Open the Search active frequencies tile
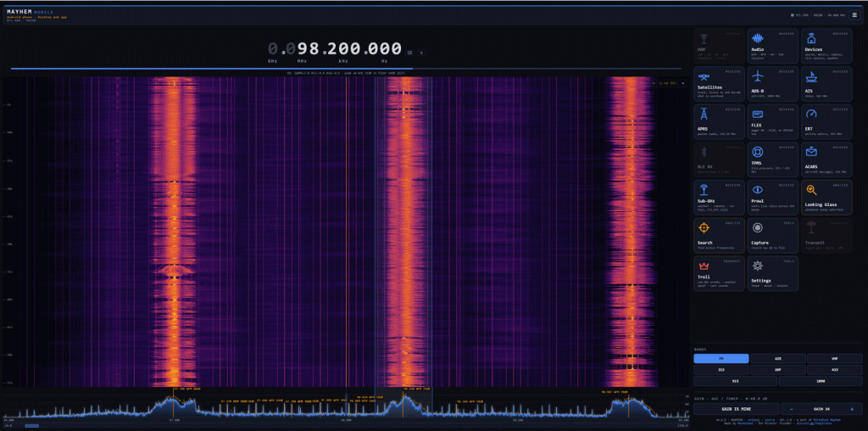Image resolution: width=868 pixels, height=431 pixels. [719, 236]
